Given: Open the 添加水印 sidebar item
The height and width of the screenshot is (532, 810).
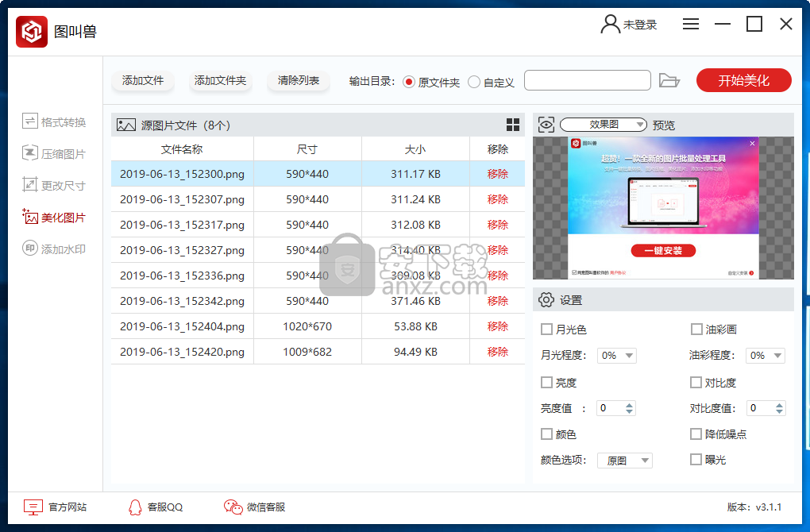Looking at the screenshot, I should click(x=54, y=249).
